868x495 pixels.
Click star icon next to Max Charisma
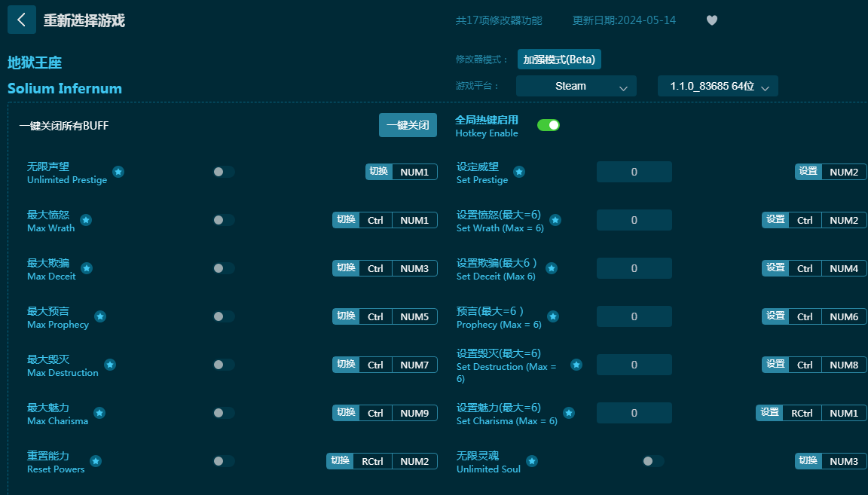(x=99, y=413)
